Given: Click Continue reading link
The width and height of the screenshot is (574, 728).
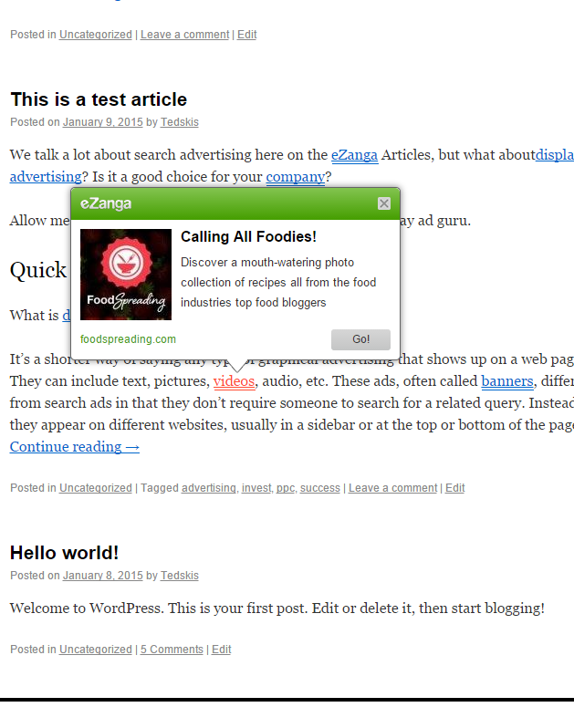Looking at the screenshot, I should pos(75,447).
